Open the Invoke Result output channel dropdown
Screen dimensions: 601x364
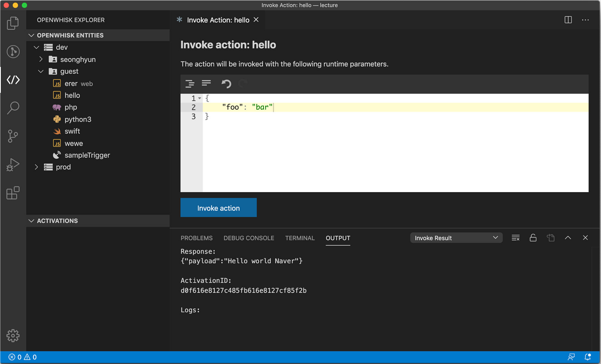pos(456,237)
